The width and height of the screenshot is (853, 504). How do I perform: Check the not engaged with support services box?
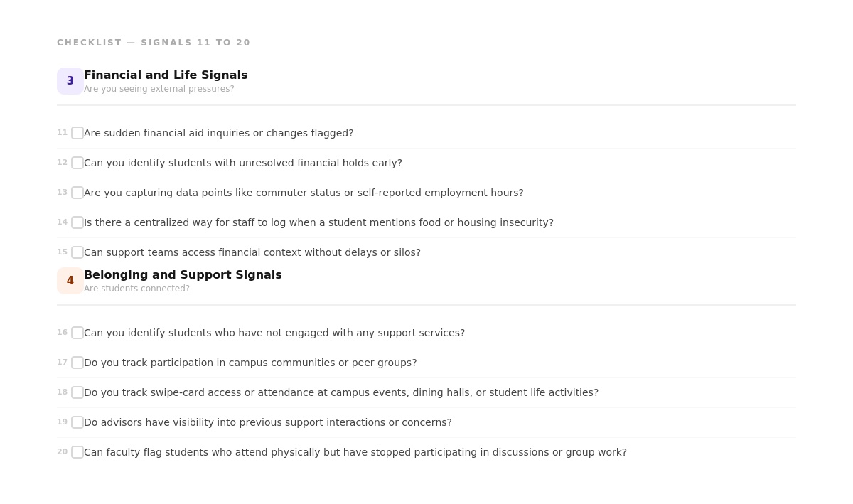(77, 333)
